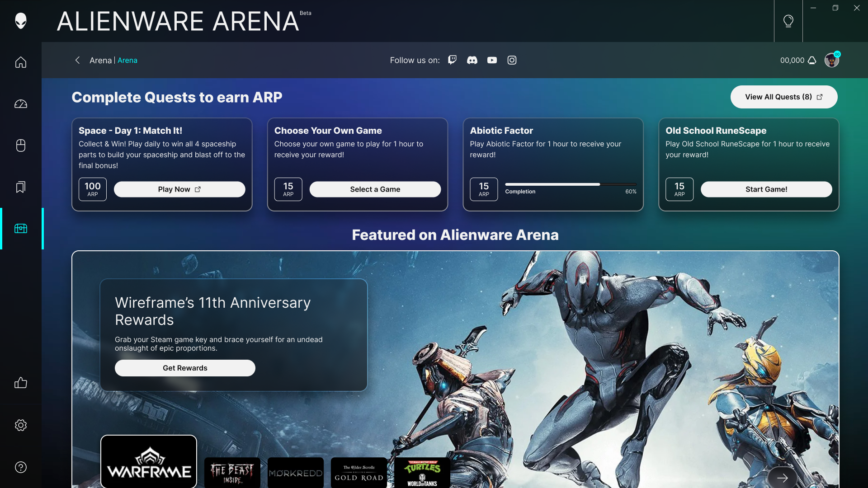This screenshot has width=868, height=488.
Task: Click View All Quests (8) button
Action: click(784, 97)
